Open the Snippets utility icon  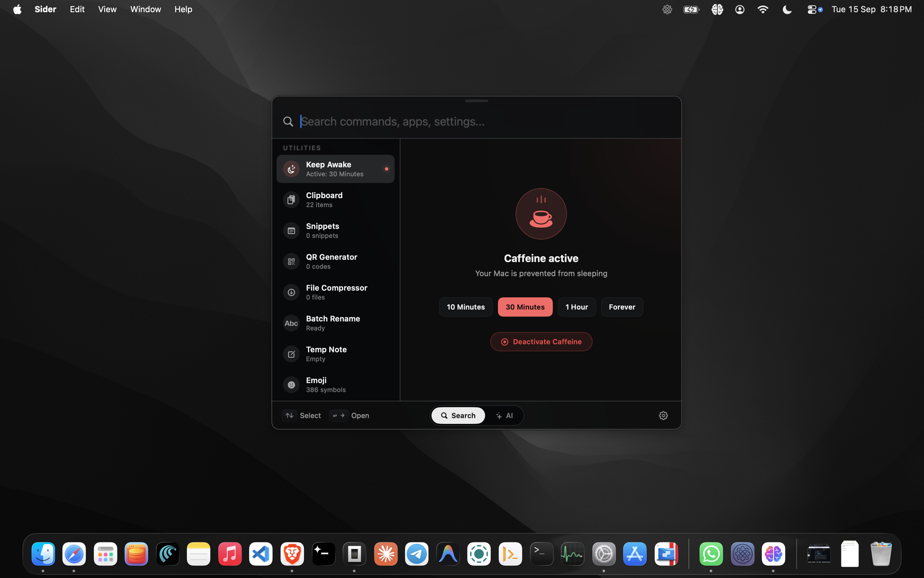[291, 231]
